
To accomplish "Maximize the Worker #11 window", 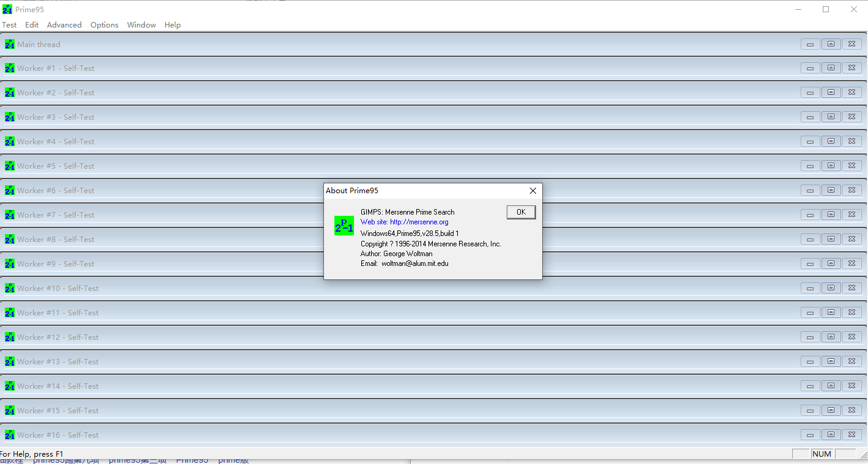I will point(831,312).
